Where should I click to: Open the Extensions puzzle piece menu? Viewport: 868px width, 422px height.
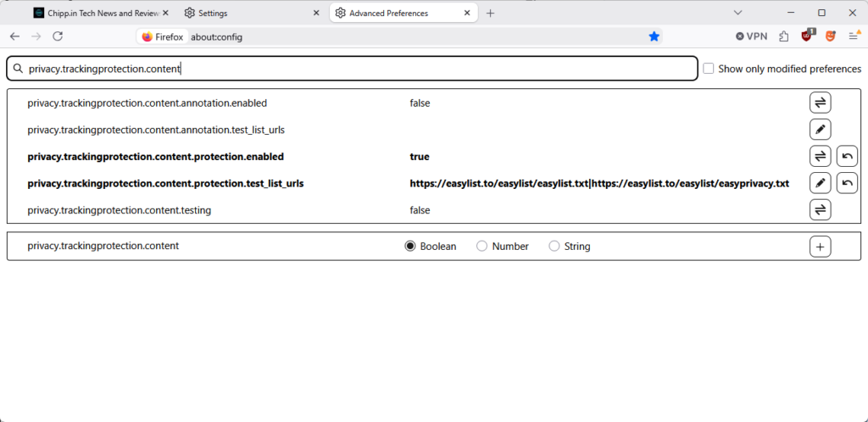pos(783,36)
